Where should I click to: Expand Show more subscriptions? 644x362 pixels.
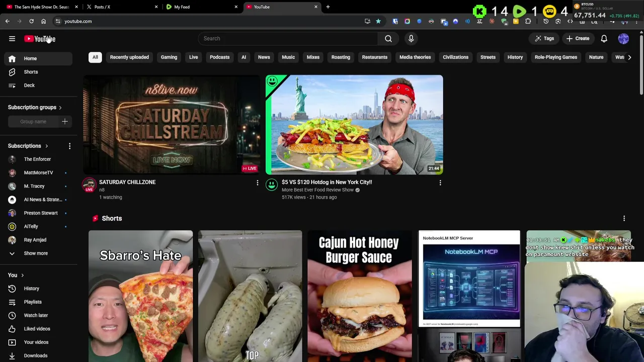coord(38,253)
